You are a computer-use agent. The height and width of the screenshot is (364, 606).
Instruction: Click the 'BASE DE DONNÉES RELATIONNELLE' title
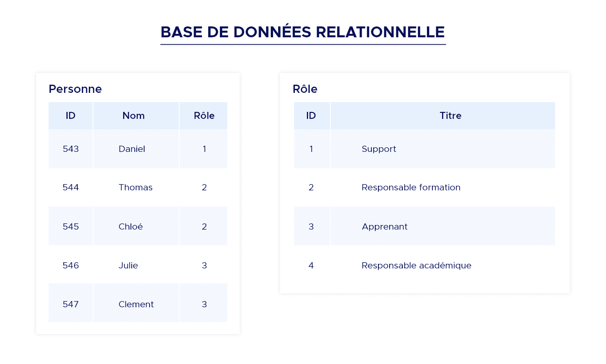303,32
